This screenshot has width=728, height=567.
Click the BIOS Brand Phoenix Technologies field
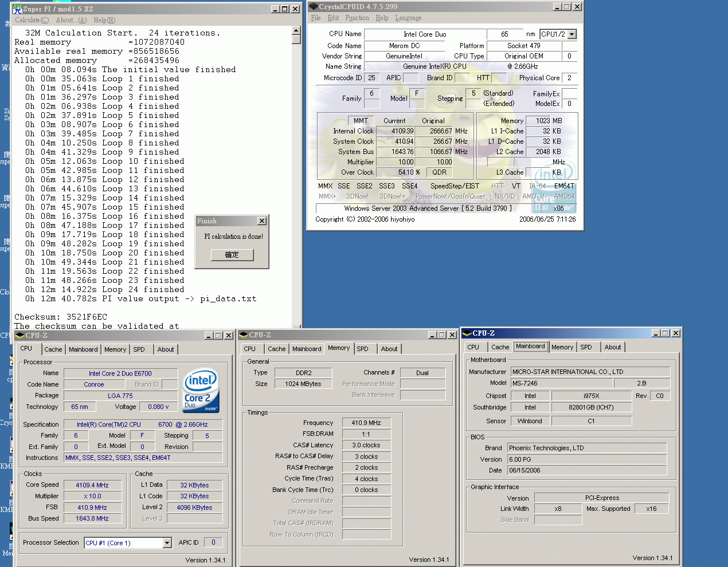coord(587,448)
